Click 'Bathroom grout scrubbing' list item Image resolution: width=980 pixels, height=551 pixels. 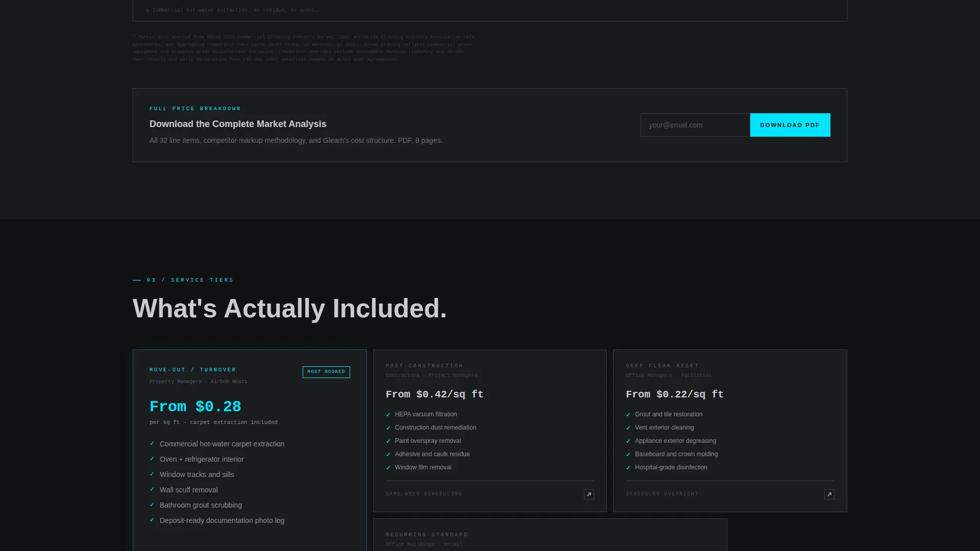point(201,505)
